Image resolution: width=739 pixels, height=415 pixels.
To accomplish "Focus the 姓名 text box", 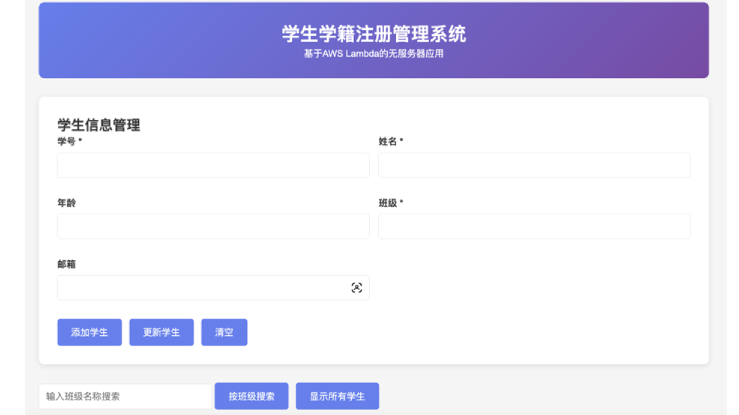I will (x=534, y=166).
